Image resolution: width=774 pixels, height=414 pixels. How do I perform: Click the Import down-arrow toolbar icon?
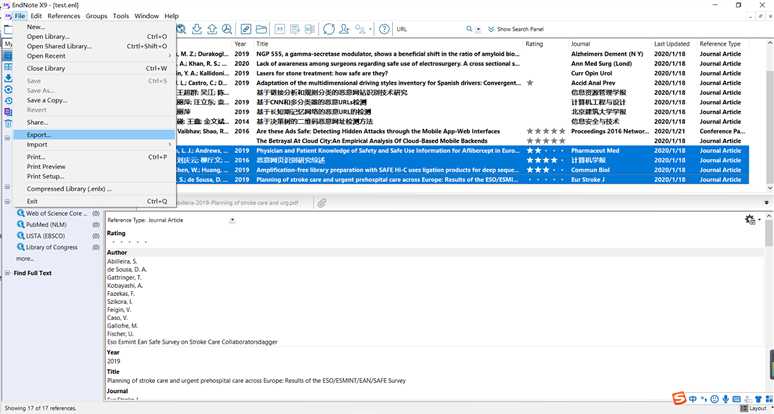[x=196, y=29]
